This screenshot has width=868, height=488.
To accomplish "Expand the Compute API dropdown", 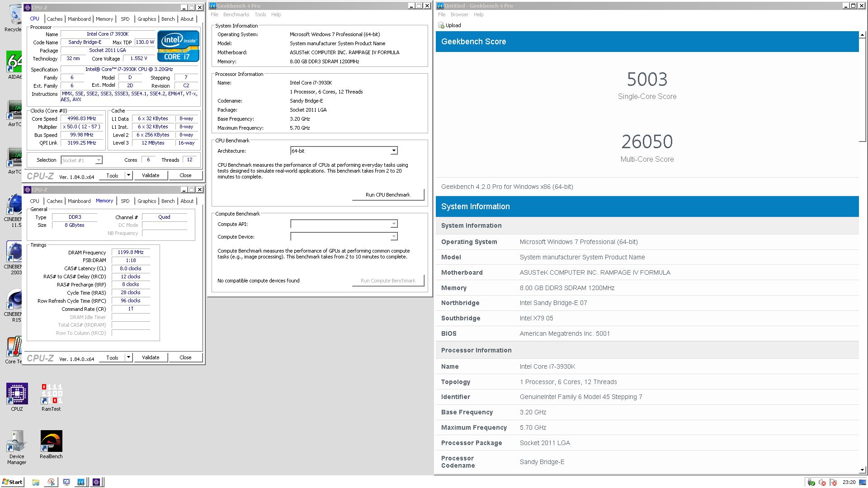I will pos(394,224).
